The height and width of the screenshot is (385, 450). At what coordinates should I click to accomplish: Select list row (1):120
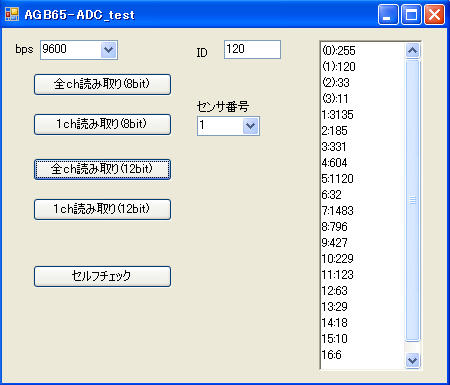pyautogui.click(x=363, y=67)
